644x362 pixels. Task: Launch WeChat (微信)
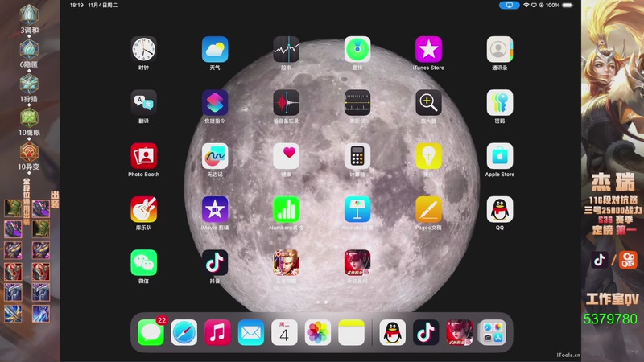(x=144, y=263)
